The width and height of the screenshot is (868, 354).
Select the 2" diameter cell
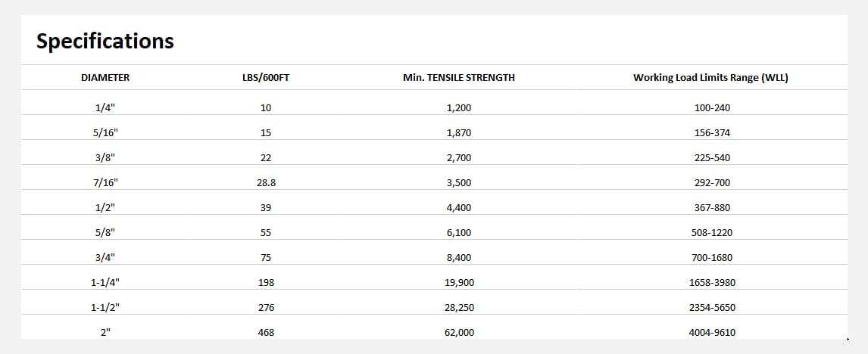pos(105,332)
